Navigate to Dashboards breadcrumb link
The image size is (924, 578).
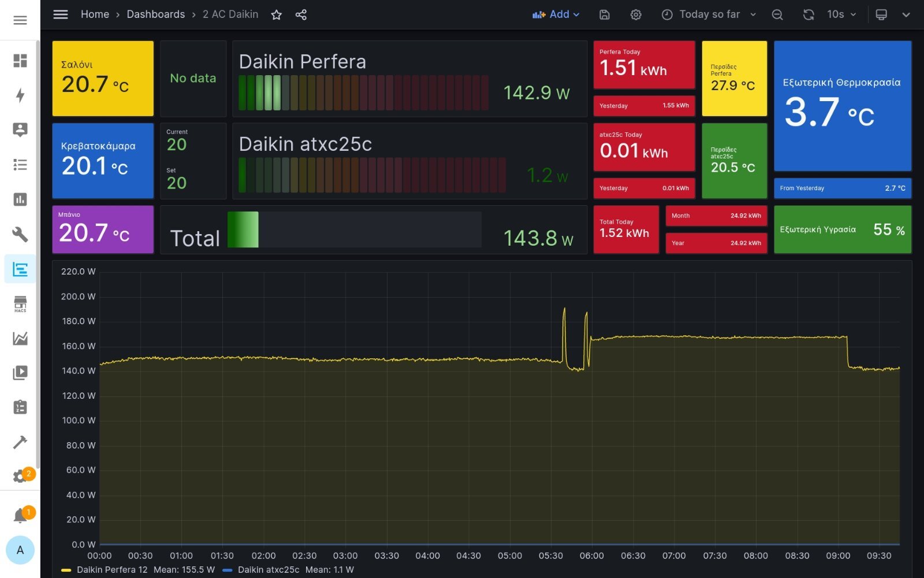[x=155, y=14]
